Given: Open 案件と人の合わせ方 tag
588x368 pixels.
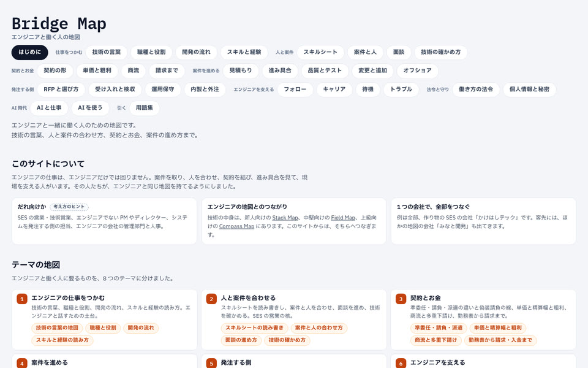Looking at the screenshot, I should click(318, 328).
